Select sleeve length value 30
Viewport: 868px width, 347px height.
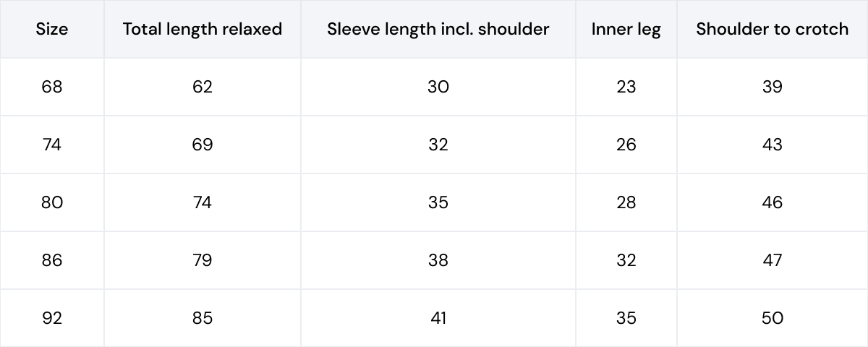tap(438, 87)
